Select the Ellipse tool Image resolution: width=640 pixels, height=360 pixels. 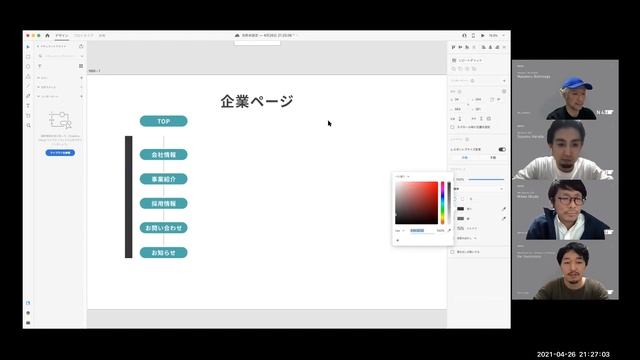coord(28,66)
